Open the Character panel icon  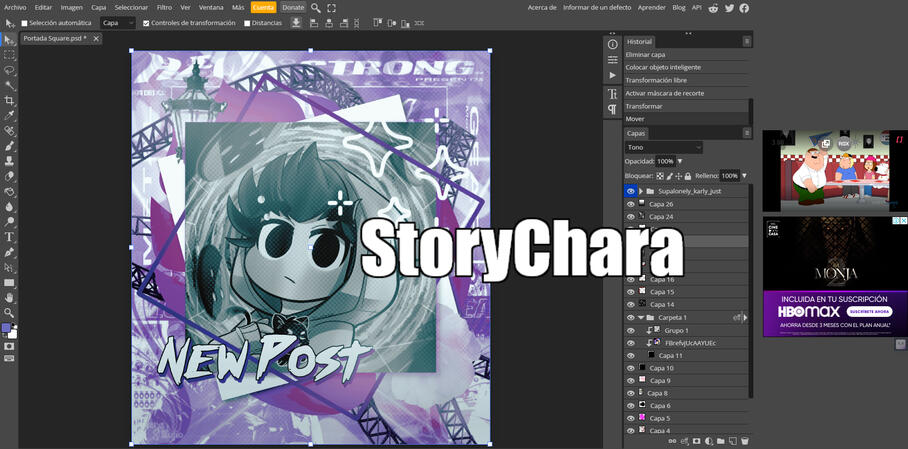613,94
